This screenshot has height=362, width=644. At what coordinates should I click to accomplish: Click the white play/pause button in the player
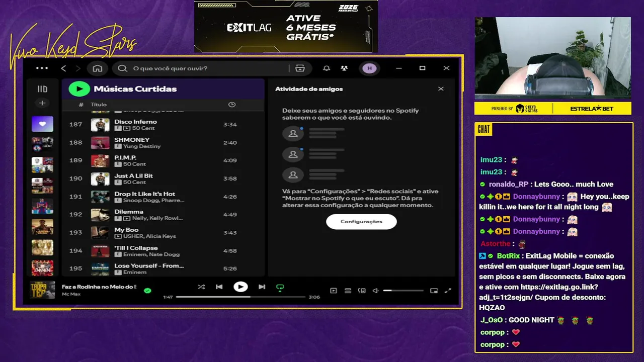[x=240, y=287]
